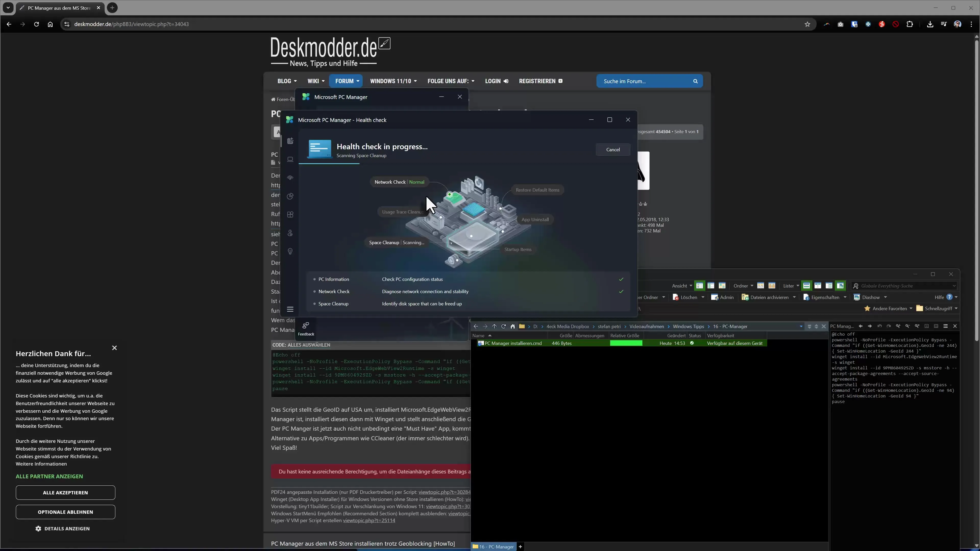980x551 pixels.
Task: Open the Lister dropdown arrow
Action: 798,286
